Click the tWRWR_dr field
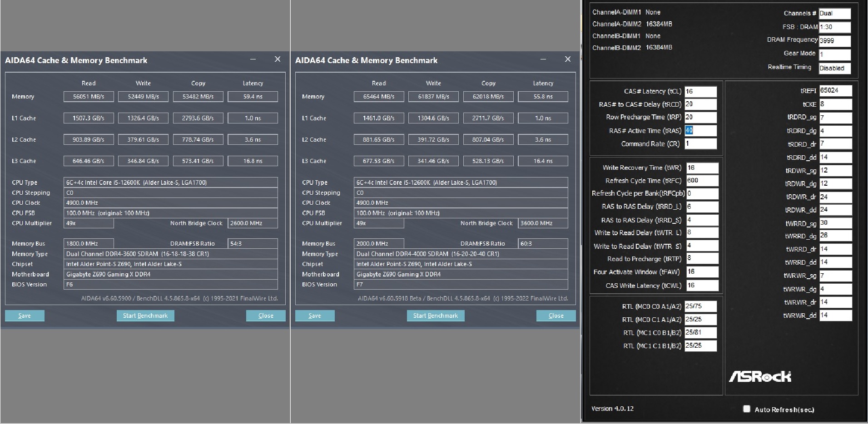The height and width of the screenshot is (424, 868). [836, 302]
